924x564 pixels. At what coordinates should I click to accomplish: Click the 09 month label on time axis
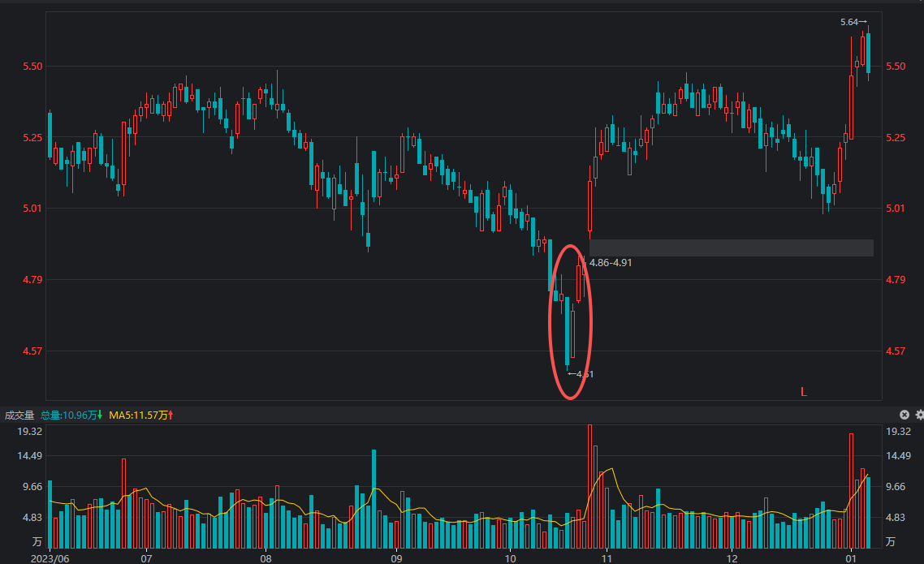(396, 559)
